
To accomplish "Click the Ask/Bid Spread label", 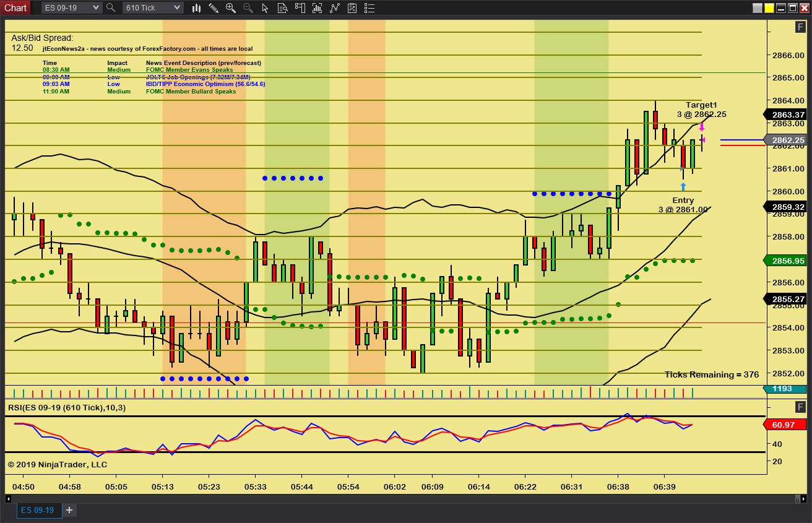I will click(x=42, y=38).
